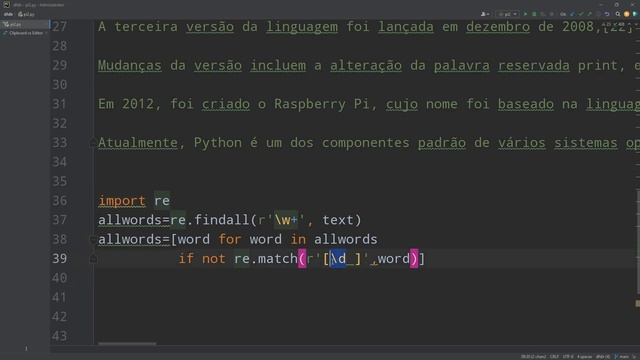Screen dimensions: 640x360
Task: Click the Git commit checkmark icon
Action: click(x=580, y=14)
